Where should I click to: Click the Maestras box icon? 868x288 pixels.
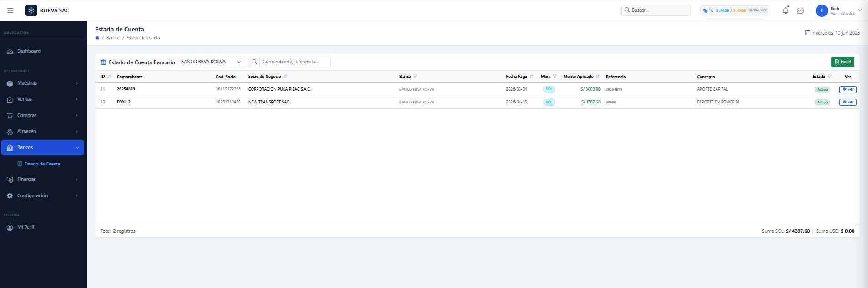click(x=10, y=83)
